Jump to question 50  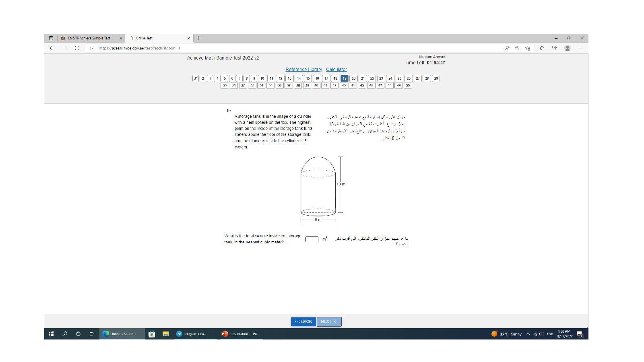[408, 85]
